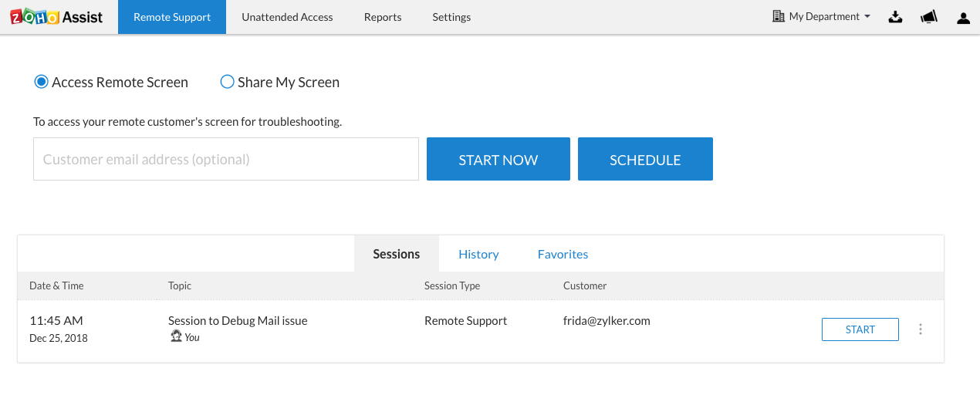This screenshot has height=402, width=980.
Task: Open three-dot menu for the scheduled session
Action: pyautogui.click(x=920, y=329)
